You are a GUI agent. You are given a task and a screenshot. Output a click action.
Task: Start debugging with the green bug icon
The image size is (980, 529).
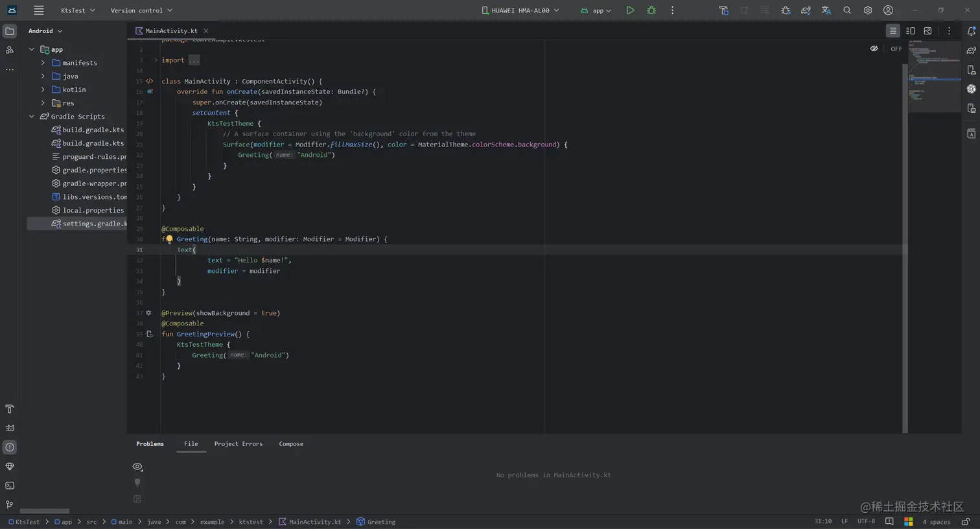pyautogui.click(x=651, y=10)
